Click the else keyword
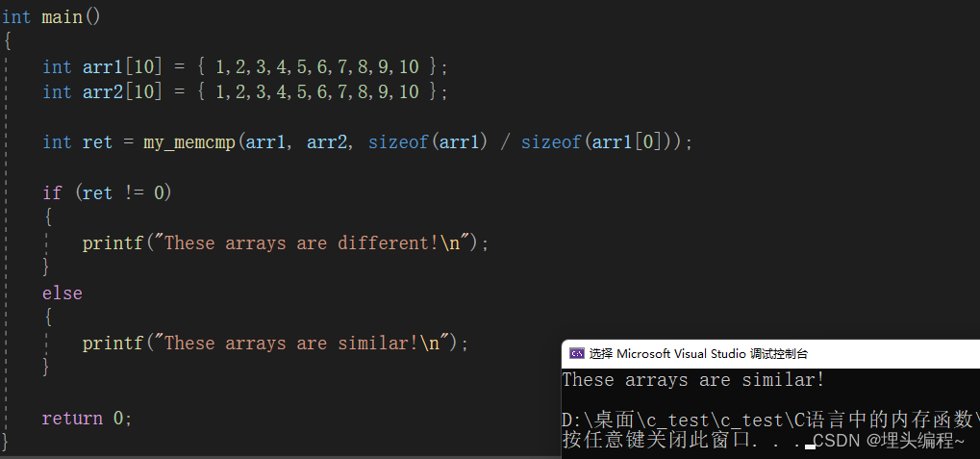Viewport: 980px width, 459px height. point(63,293)
